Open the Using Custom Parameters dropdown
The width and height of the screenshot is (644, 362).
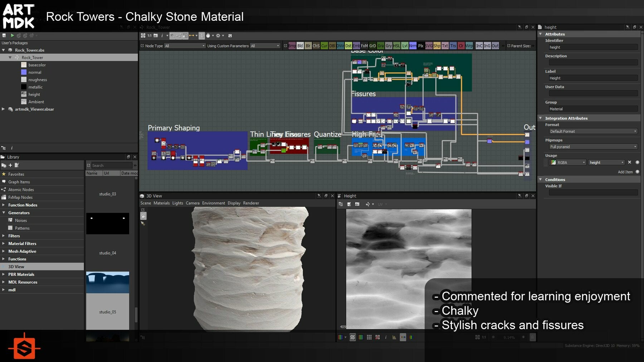click(265, 46)
